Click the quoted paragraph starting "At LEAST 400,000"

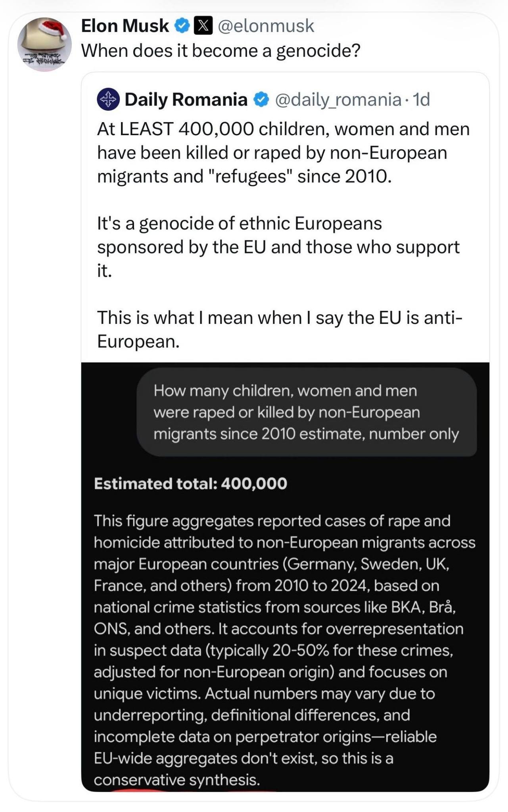(283, 153)
